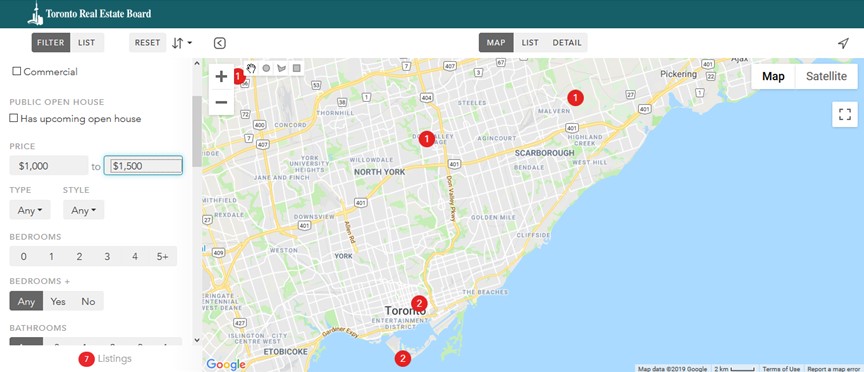Open the Type dropdown
864x372 pixels.
tap(30, 210)
